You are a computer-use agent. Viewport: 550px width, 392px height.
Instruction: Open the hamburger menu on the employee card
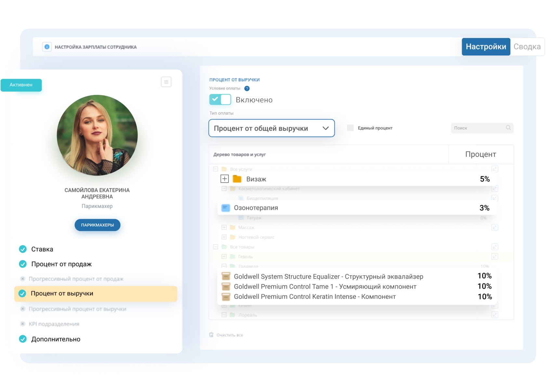point(166,82)
